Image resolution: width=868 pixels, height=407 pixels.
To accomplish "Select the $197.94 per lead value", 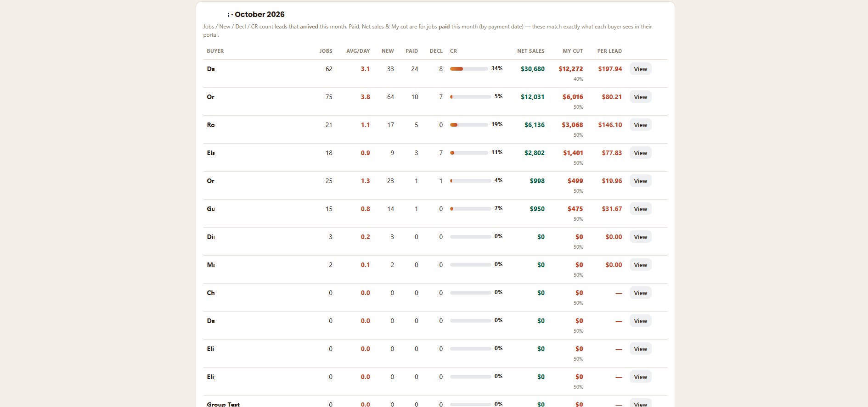I will pos(610,69).
